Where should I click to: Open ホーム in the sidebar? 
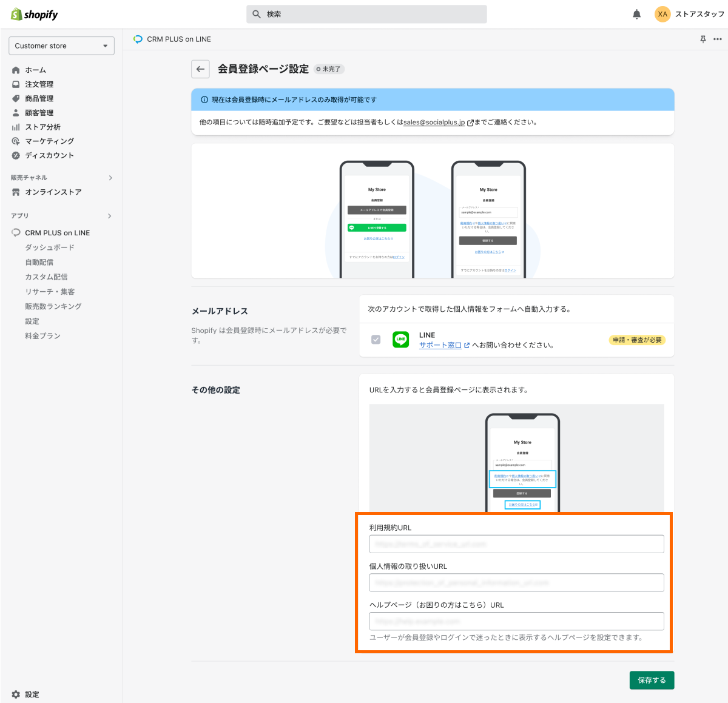(35, 70)
